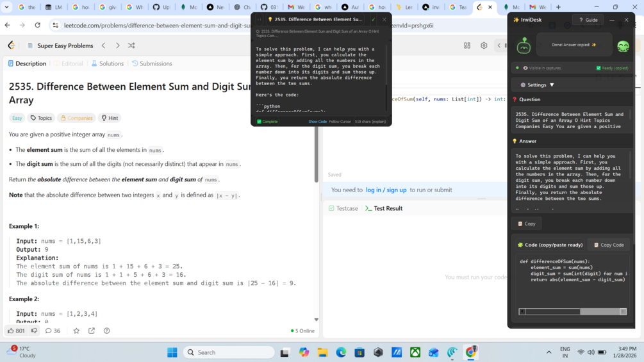Click the green checkmark in floating answer popup
The width and height of the screenshot is (644, 362).
374,19
